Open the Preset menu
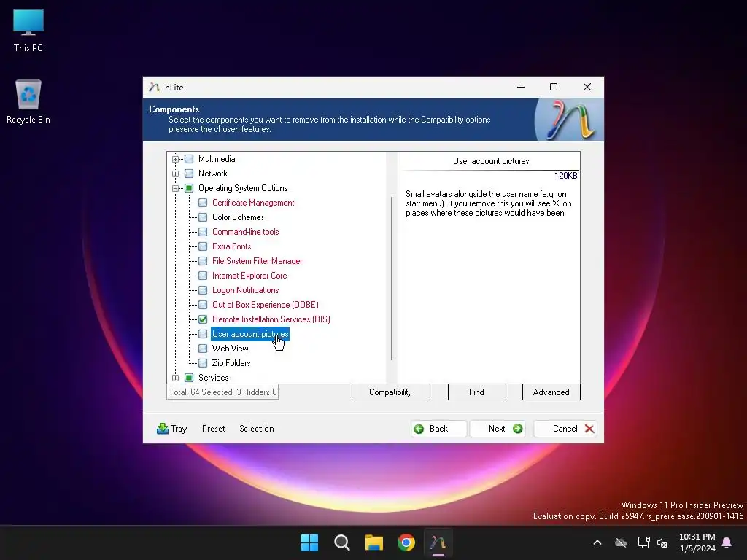The image size is (747, 560). coord(214,429)
